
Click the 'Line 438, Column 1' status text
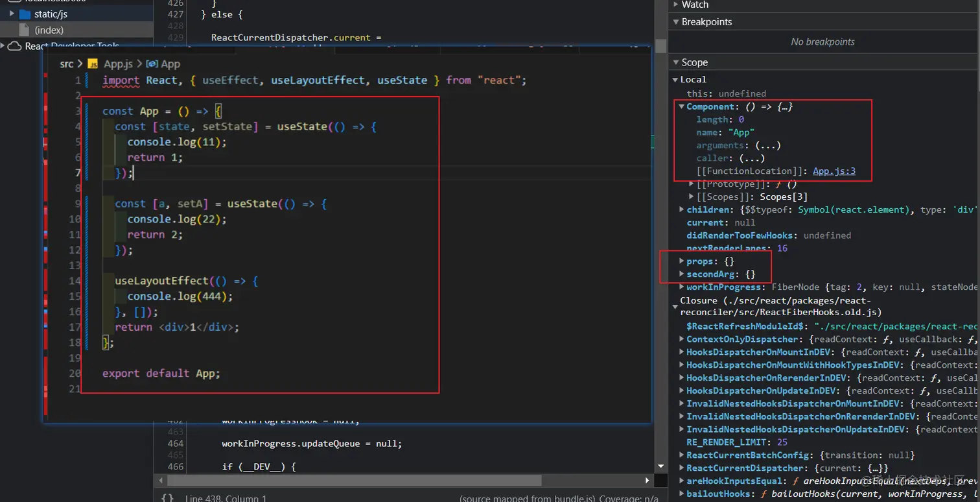click(226, 498)
